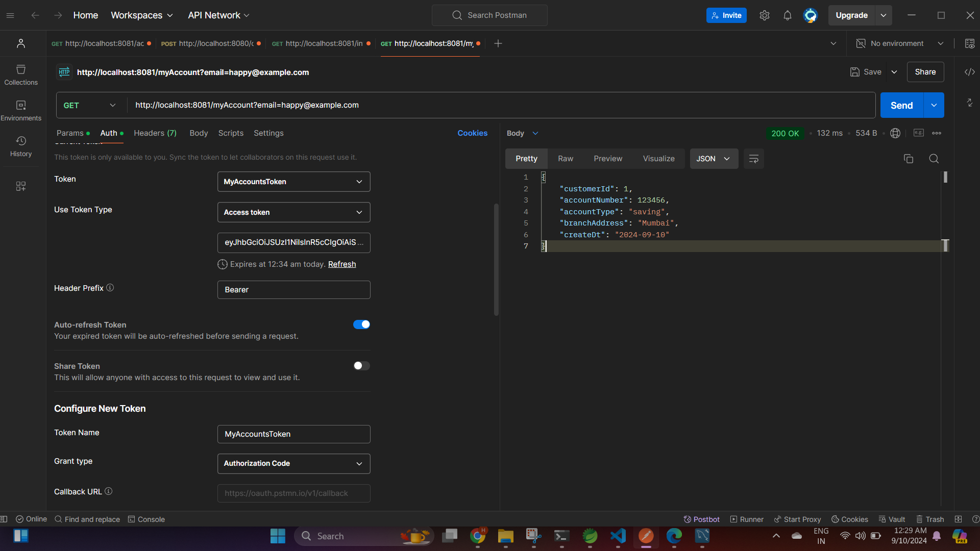Screen dimensions: 980x551
Task: Switch to the Scripts tab
Action: pyautogui.click(x=231, y=133)
